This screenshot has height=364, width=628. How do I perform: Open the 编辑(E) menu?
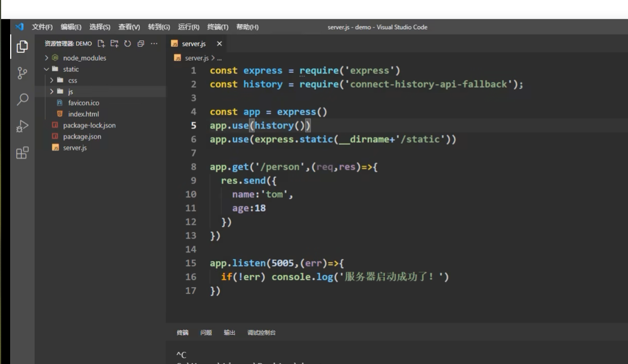71,27
